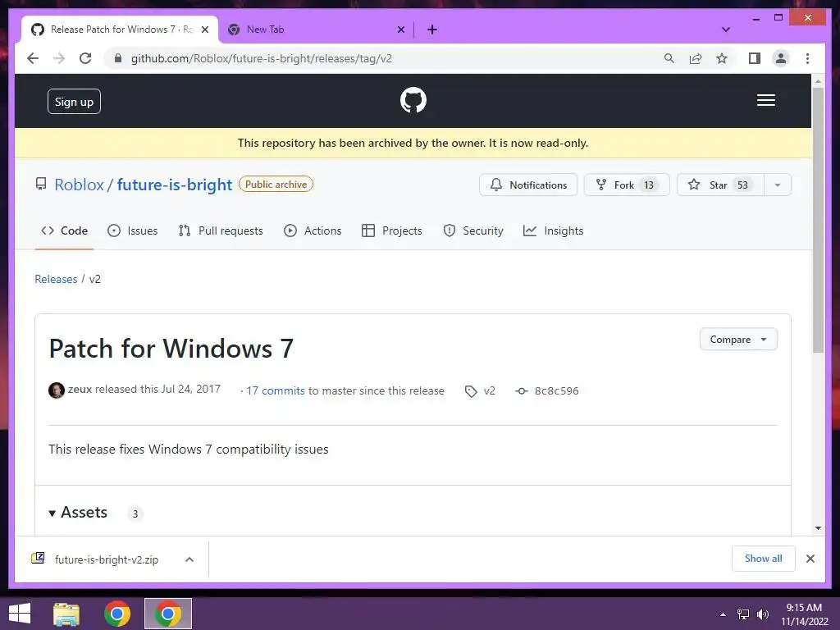The height and width of the screenshot is (630, 840).
Task: Open volume control tray icon
Action: (763, 614)
